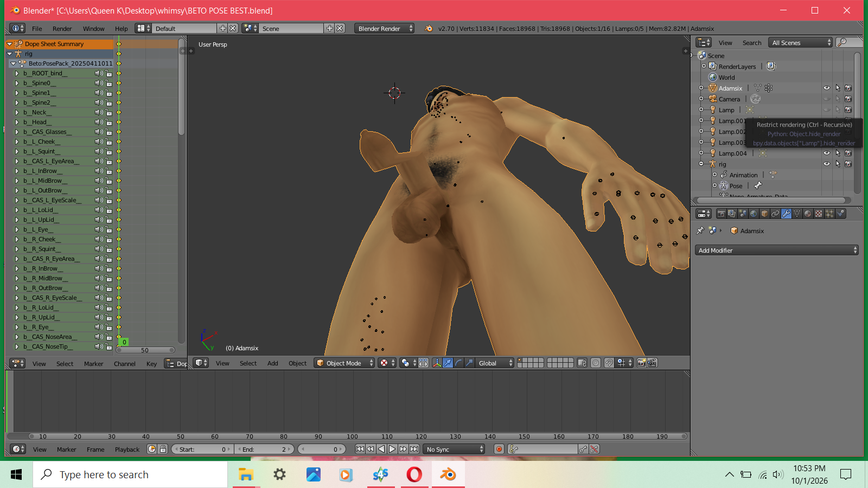This screenshot has width=868, height=488.
Task: Toggle the 3D manipulator axes icon
Action: point(437,363)
